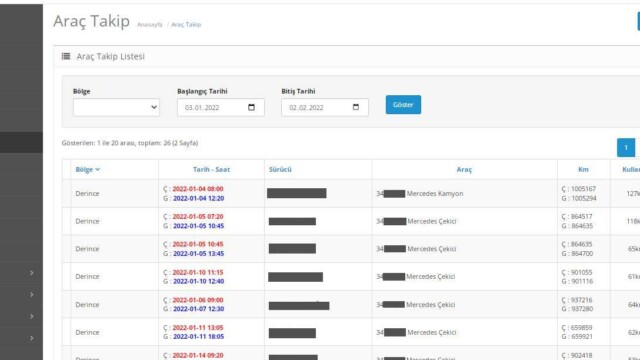Expand the first sidebar chevron item
The image size is (640, 360).
(31, 273)
